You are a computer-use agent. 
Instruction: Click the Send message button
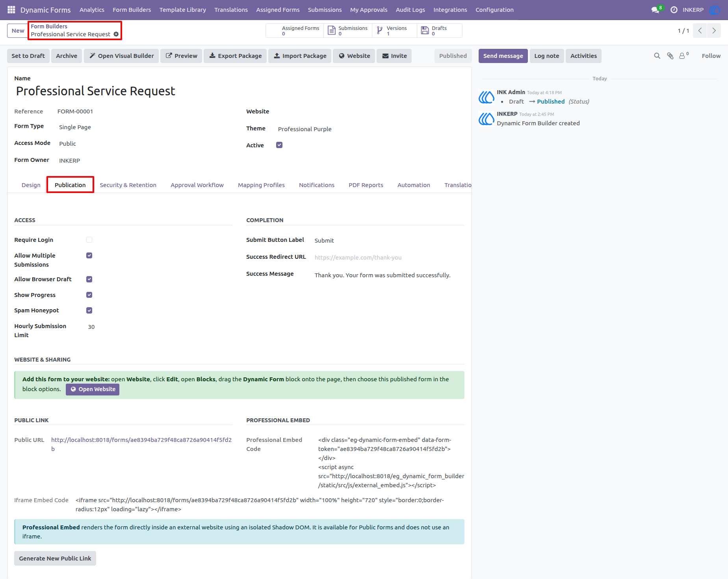click(x=503, y=56)
